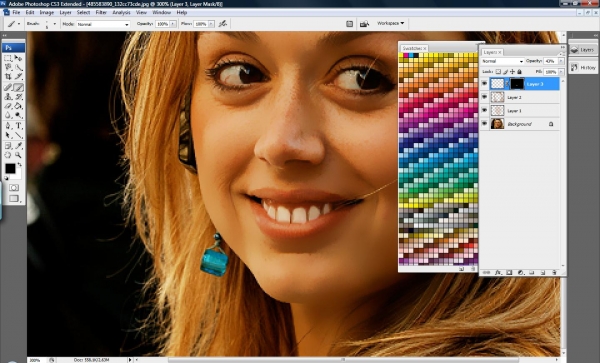Select the Rectangular Marquee tool
Screen dimensions: 600x363
8,58
